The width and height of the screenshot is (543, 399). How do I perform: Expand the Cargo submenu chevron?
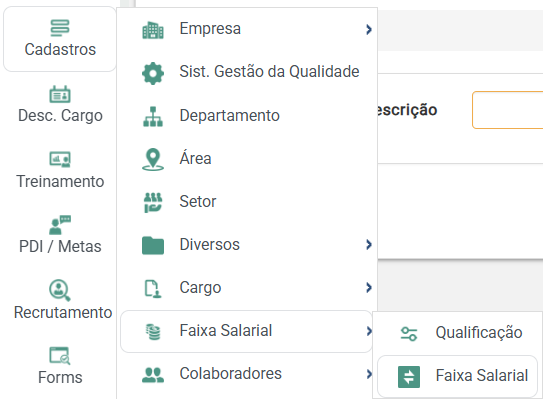369,287
